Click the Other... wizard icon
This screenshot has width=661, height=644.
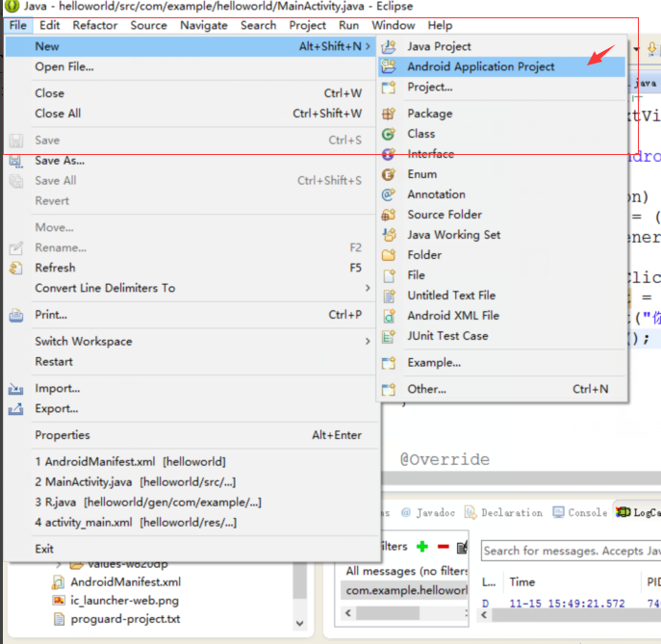click(x=389, y=389)
